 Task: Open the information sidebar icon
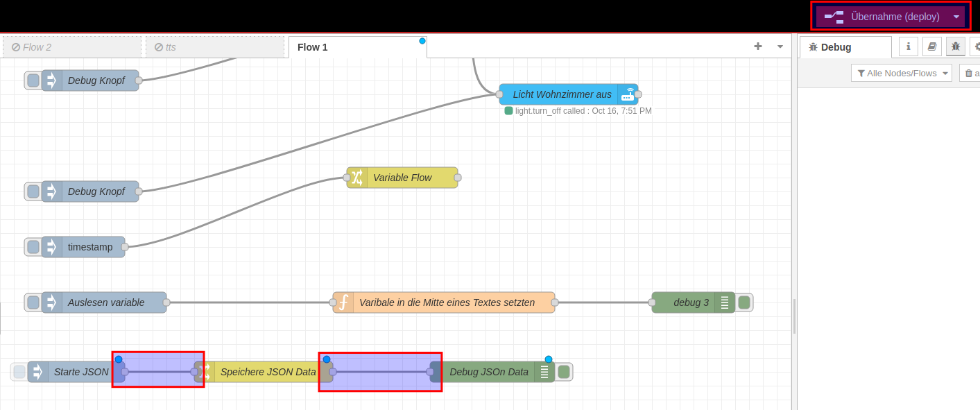908,46
